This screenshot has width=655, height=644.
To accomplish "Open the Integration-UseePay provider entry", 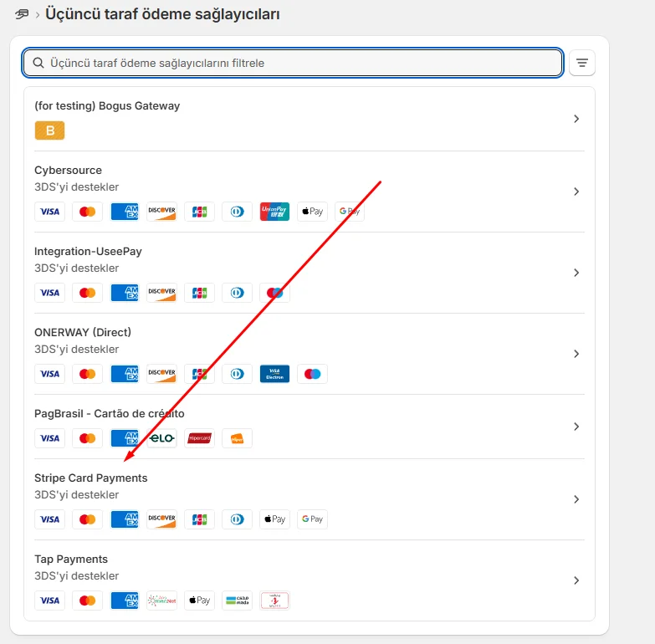I will tap(310, 273).
